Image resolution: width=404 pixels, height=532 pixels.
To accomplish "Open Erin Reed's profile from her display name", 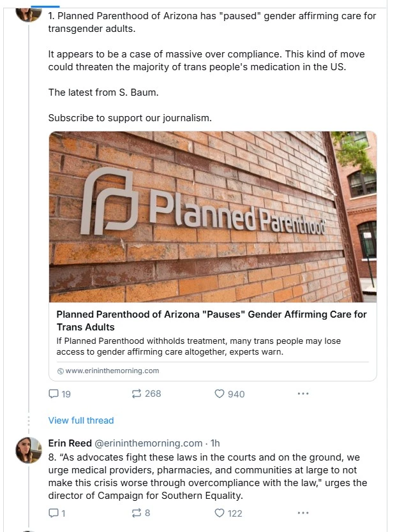I will click(70, 443).
